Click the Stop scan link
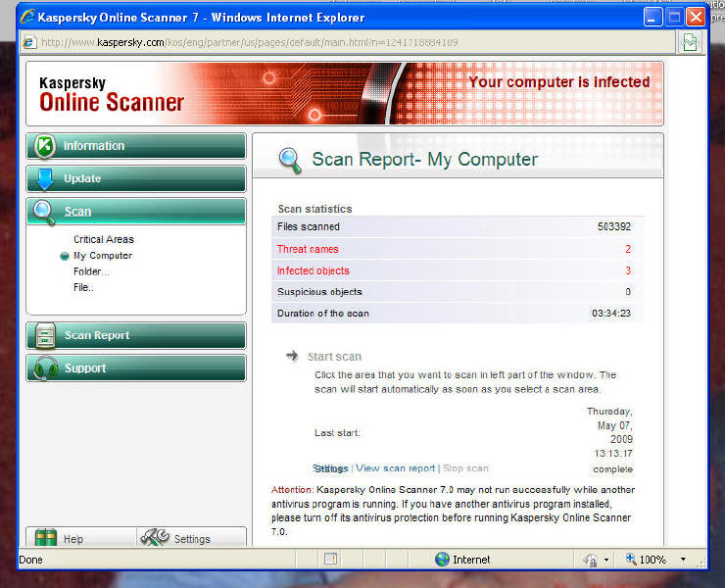The image size is (725, 588). pos(465,468)
